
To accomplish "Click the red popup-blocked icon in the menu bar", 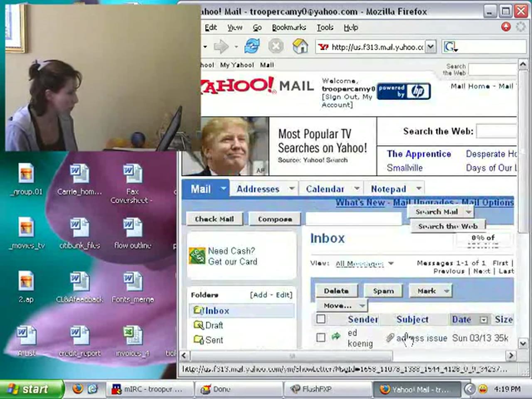I will pos(506,27).
